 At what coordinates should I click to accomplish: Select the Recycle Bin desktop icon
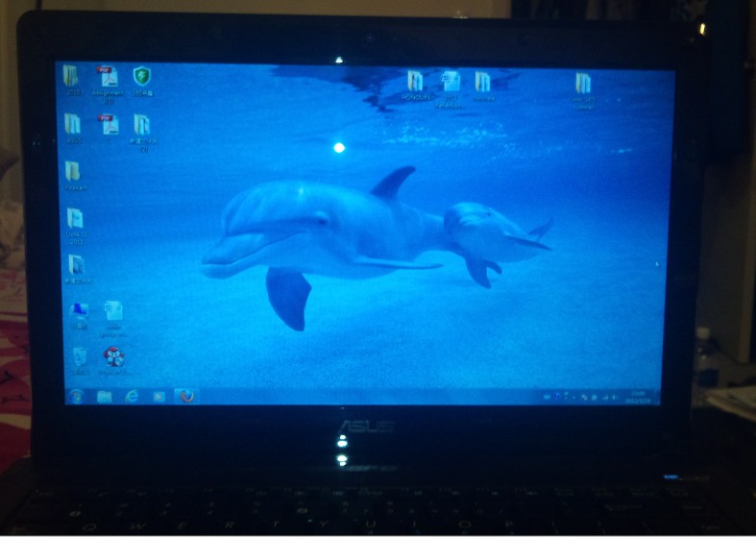coord(79,357)
